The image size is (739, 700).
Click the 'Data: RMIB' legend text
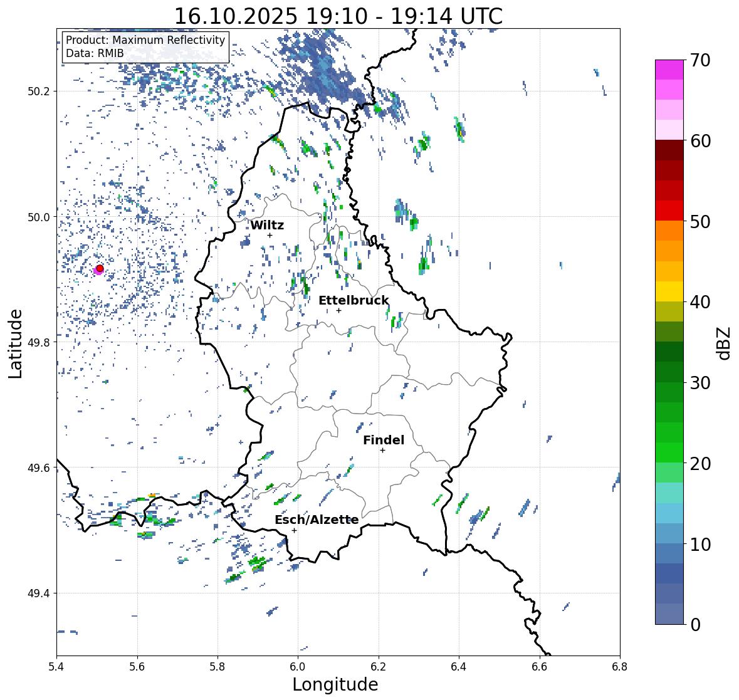(x=95, y=53)
